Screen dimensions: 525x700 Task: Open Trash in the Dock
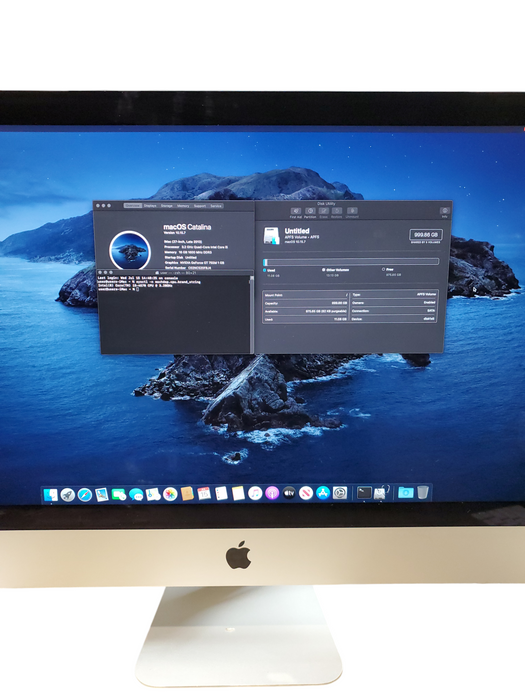[422, 492]
